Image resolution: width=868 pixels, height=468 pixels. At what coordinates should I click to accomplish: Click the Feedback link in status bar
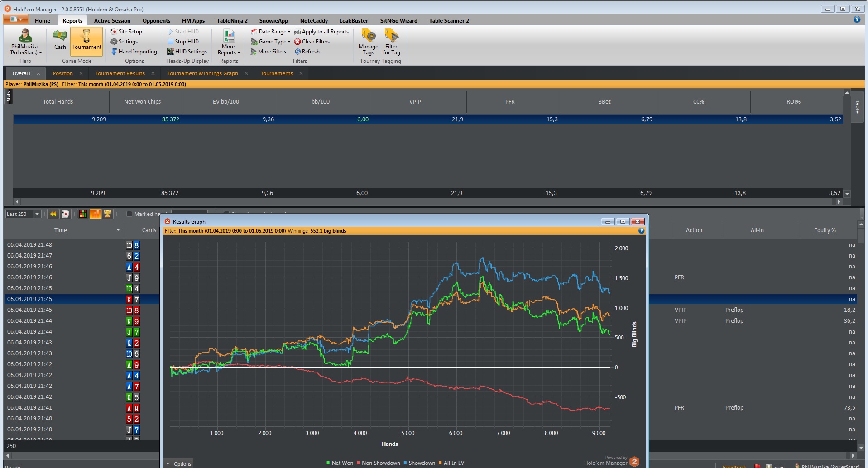point(734,466)
